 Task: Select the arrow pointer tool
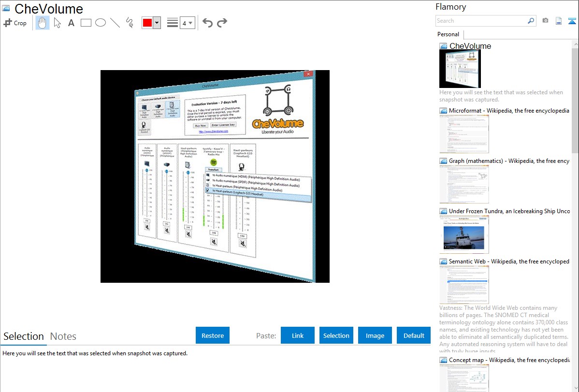pyautogui.click(x=57, y=23)
